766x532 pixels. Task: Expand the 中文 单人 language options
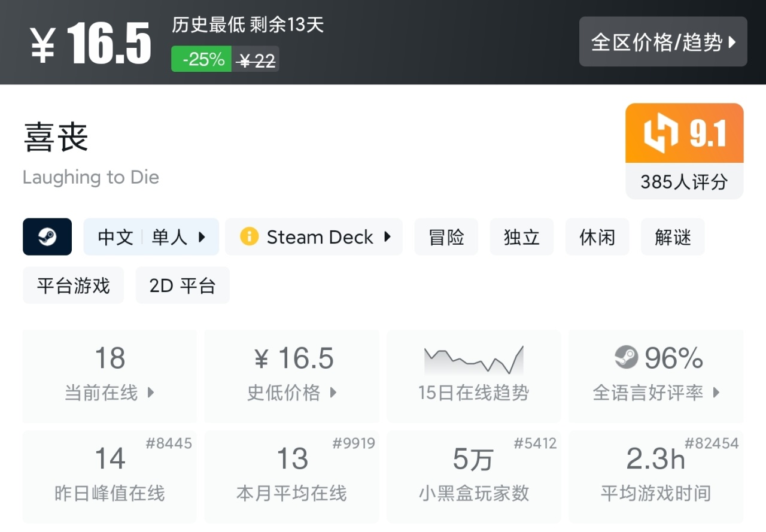[151, 237]
